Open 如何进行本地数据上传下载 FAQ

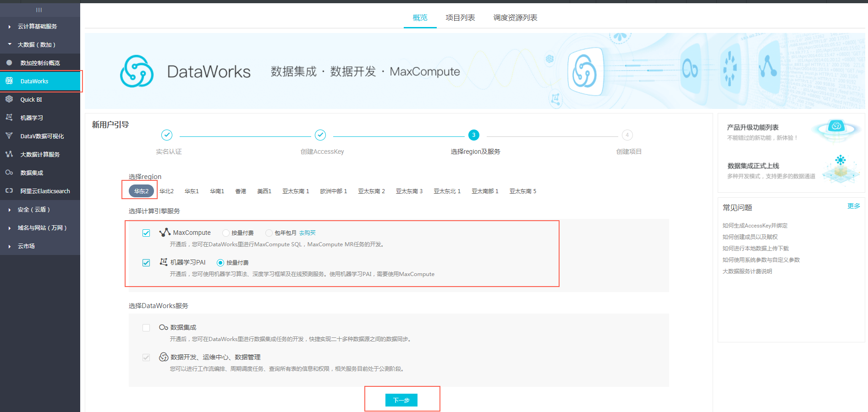756,249
